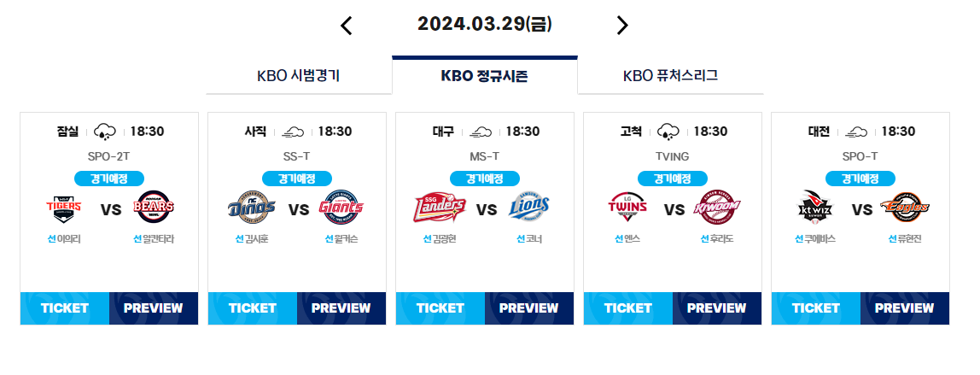
Task: Select the Lotte Giants team logo
Action: coord(341,208)
